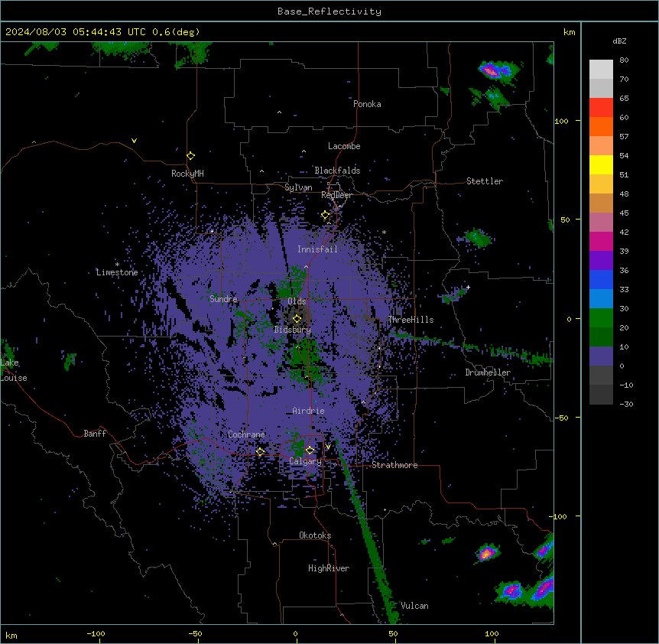This screenshot has width=659, height=644.
Task: Select the orange 60-57 dBZ legend swatch
Action: click(x=601, y=126)
